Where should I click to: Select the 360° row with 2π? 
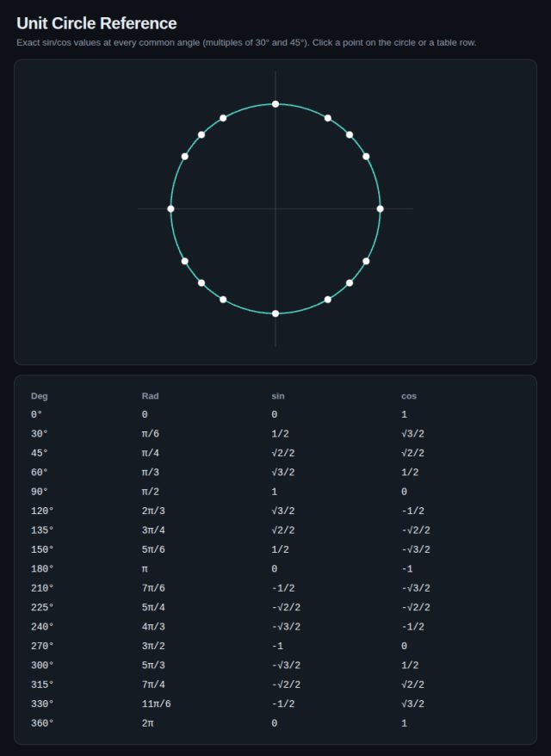[x=275, y=723]
